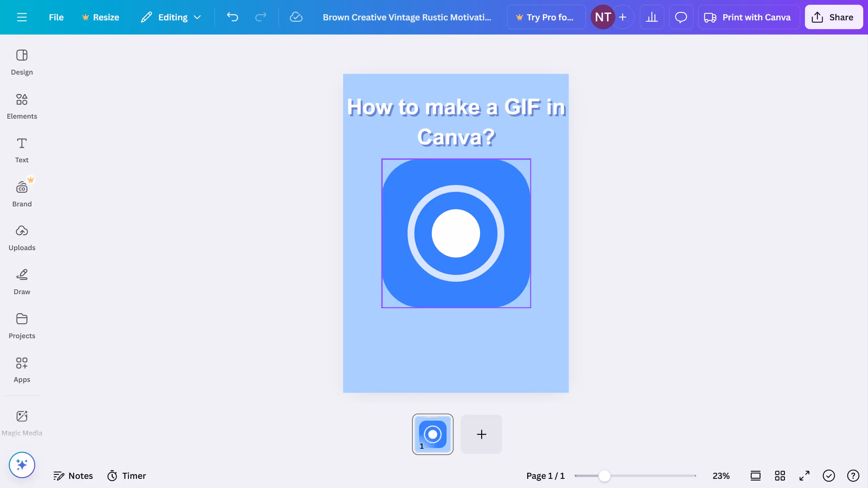Open the comments speech bubble
The image size is (868, 488).
681,17
